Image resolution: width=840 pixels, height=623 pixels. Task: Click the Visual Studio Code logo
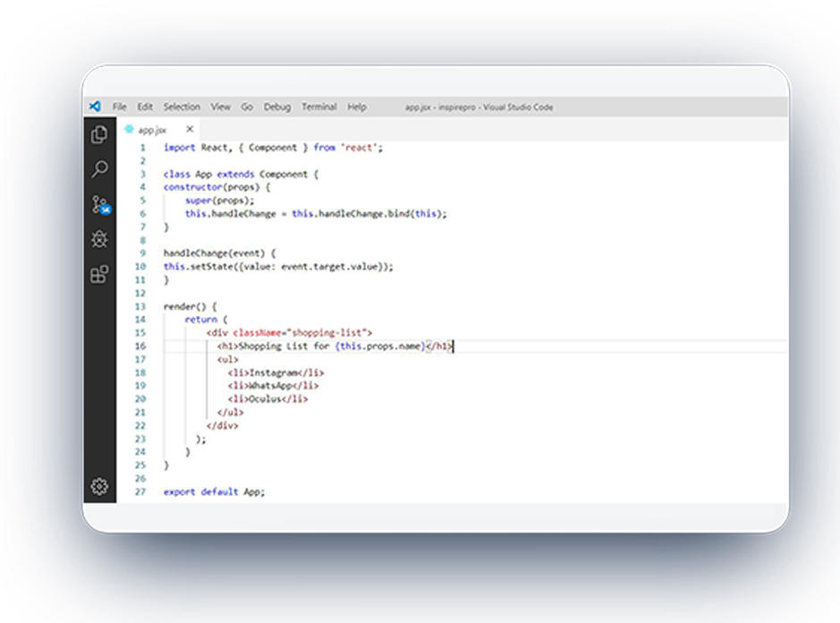(x=95, y=107)
